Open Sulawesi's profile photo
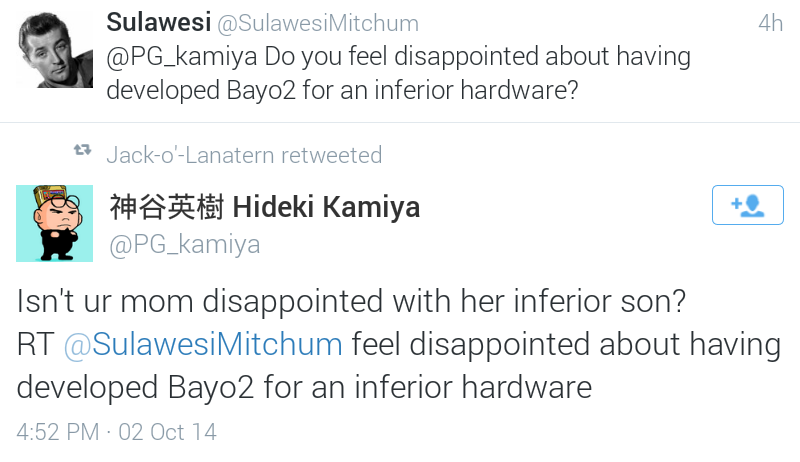The width and height of the screenshot is (800, 462). pos(54,55)
